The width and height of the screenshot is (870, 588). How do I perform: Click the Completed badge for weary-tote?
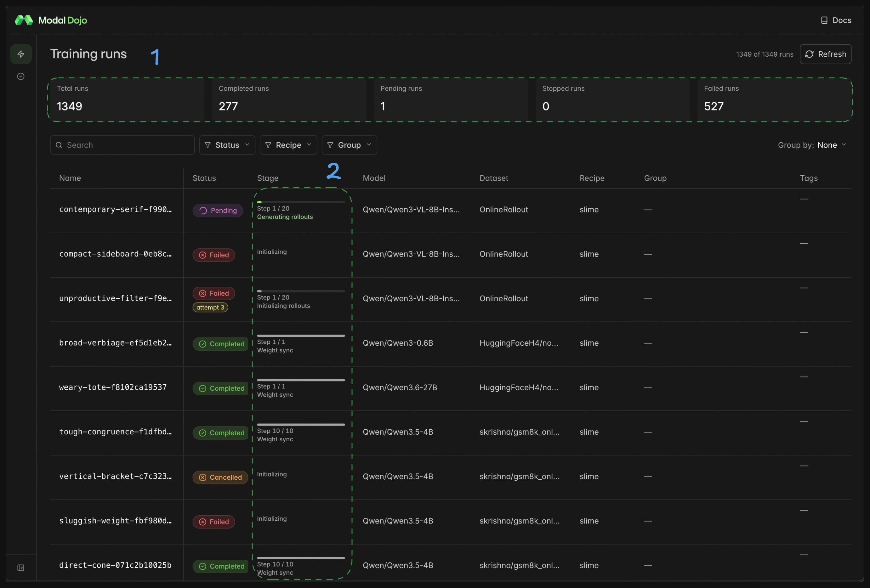pos(221,388)
